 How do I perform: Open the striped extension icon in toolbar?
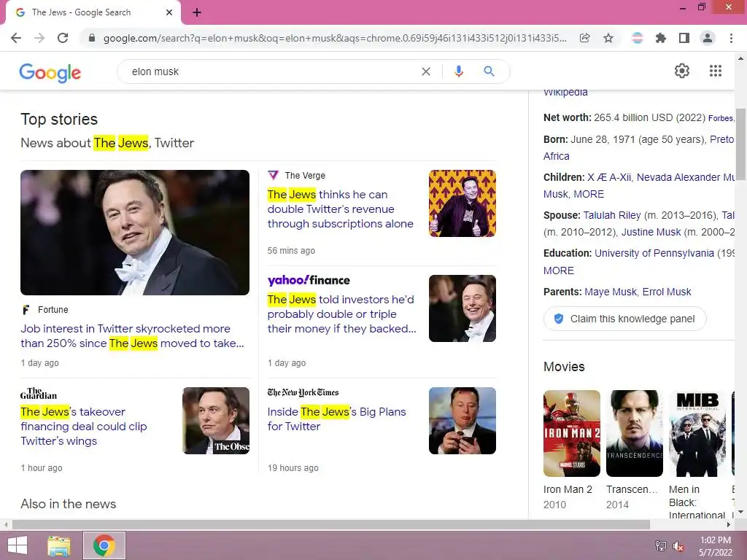pos(638,38)
